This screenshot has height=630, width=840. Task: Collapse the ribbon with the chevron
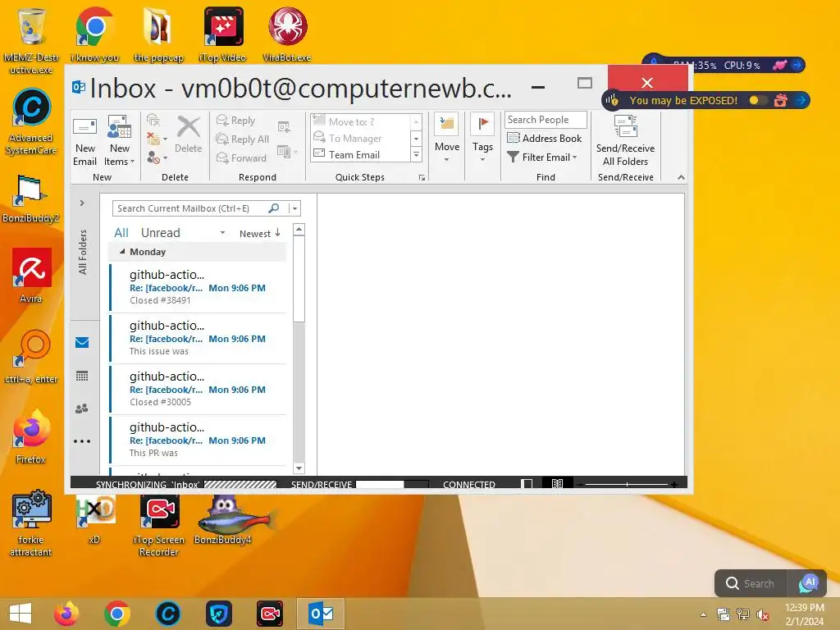coord(681,177)
